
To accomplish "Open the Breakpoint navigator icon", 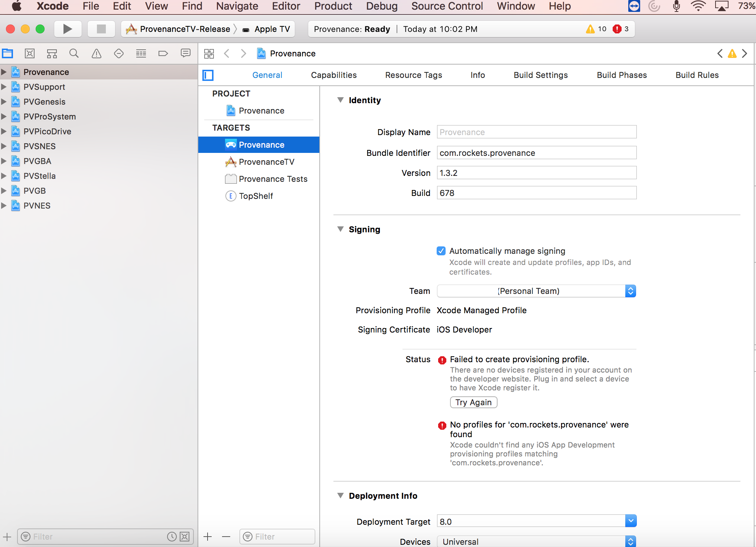I will click(x=163, y=53).
